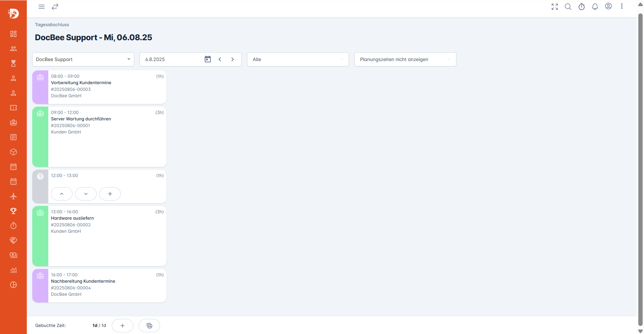644x334 pixels.
Task: Click the copy button in the bottom bar
Action: tap(149, 326)
